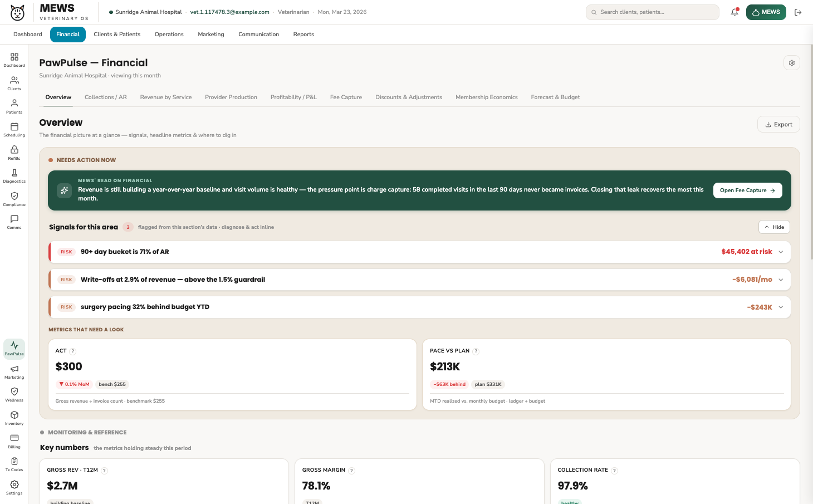
Task: Click the -$63K behind tag
Action: tap(449, 384)
